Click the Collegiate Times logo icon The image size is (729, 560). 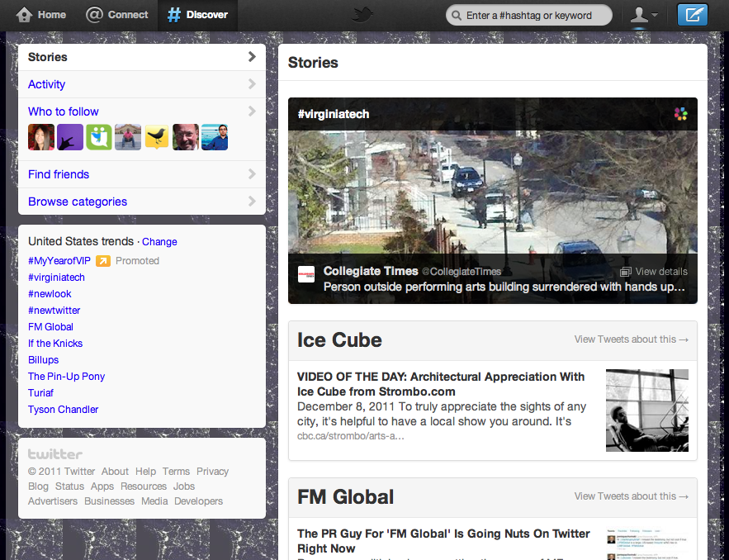(306, 275)
